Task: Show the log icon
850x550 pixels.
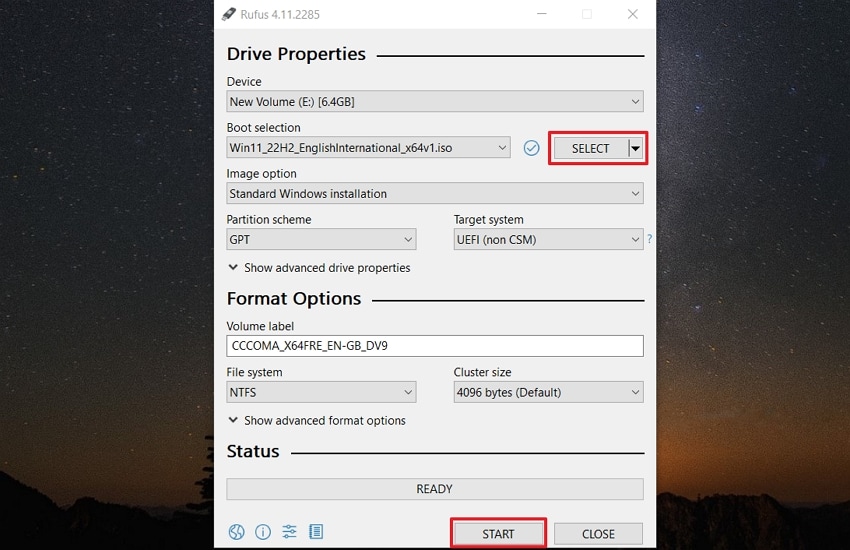Action: click(x=316, y=532)
